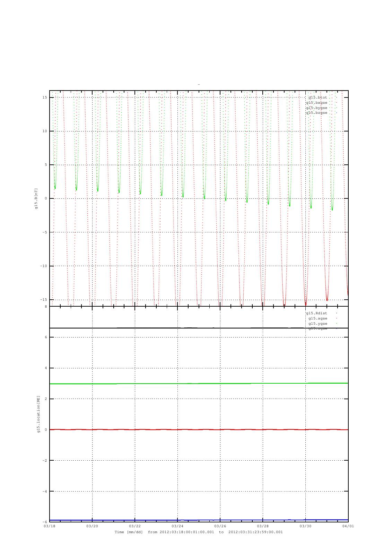Screen dimensions: 392x555
Task: Click the g15.xgse legend entry
Action: point(318,318)
